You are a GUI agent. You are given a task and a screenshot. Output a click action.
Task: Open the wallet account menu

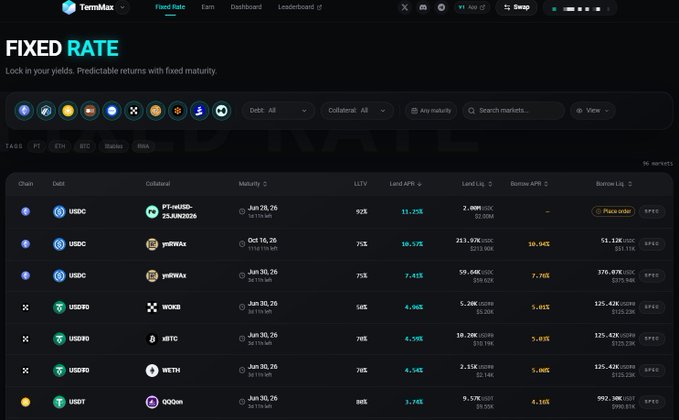tap(580, 8)
